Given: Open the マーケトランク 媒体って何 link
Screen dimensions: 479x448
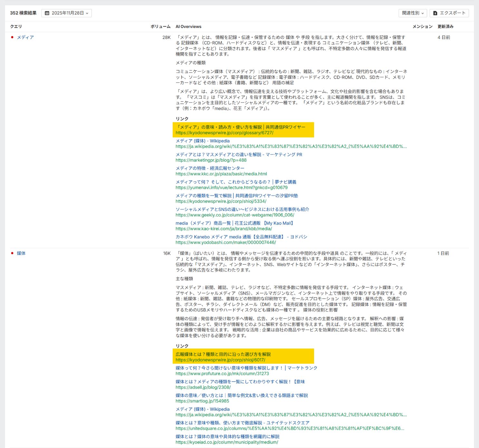Looking at the screenshot, I should click(x=246, y=368).
